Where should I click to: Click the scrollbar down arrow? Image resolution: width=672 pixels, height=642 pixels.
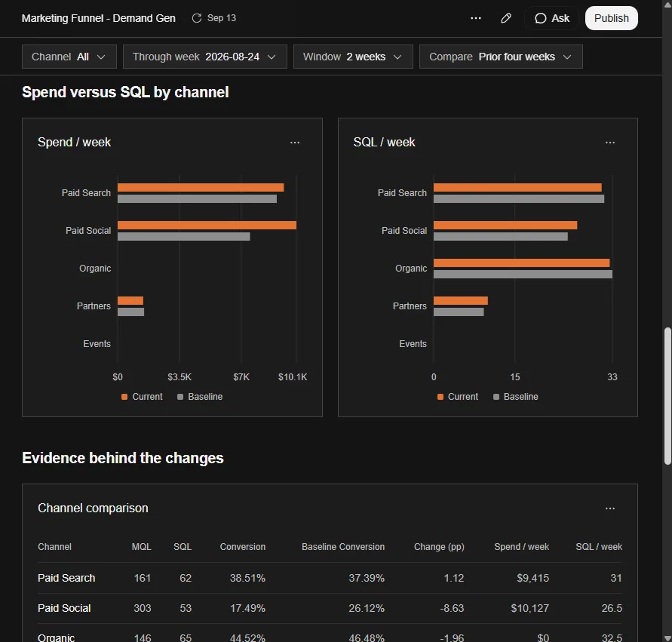click(x=667, y=638)
